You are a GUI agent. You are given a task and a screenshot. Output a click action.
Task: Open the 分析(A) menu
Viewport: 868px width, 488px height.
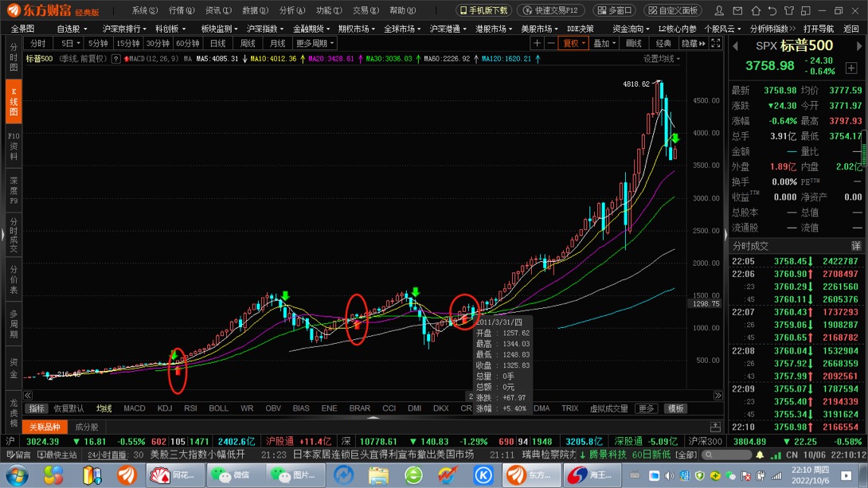point(292,10)
